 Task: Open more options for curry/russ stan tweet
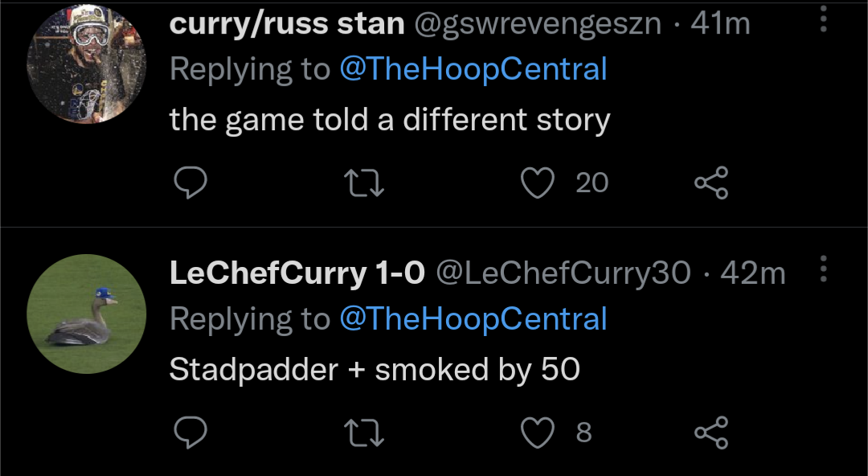[x=822, y=18]
